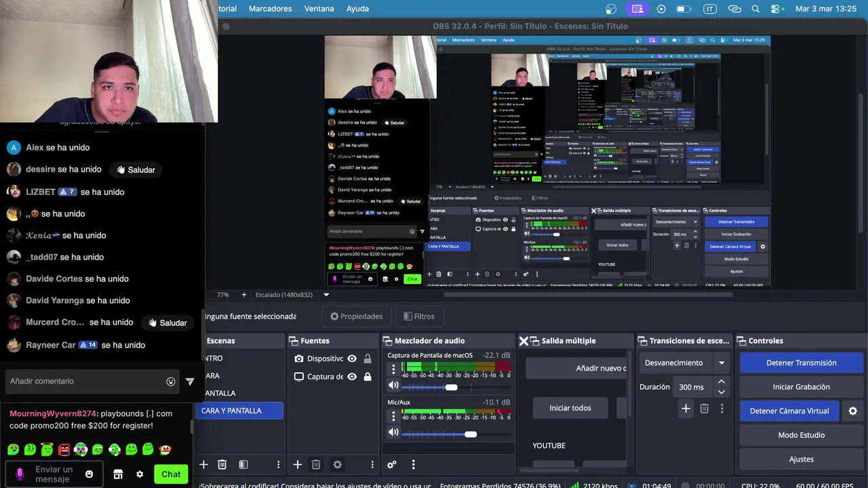This screenshot has height=488, width=868.
Task: Toggle visibility of Dispositivo source
Action: tap(352, 359)
